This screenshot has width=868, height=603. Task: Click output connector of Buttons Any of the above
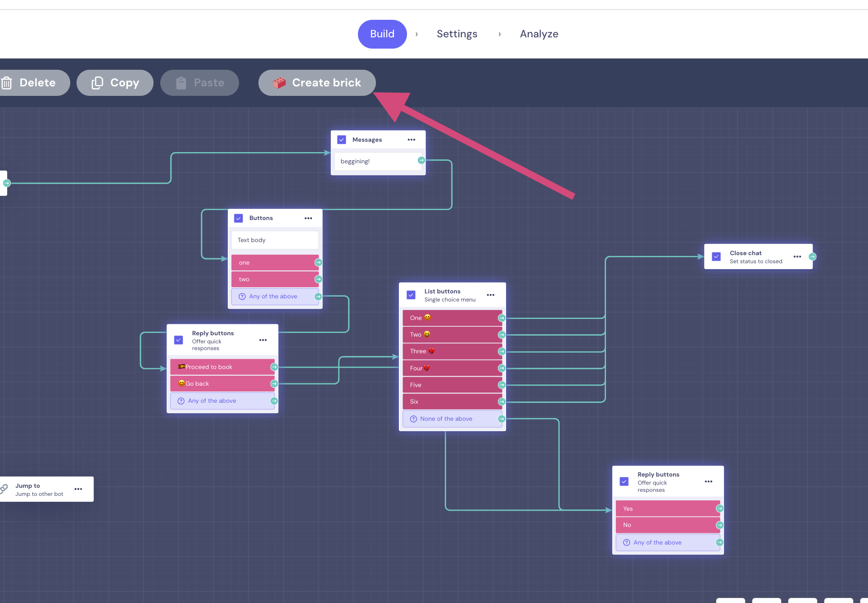coord(318,297)
